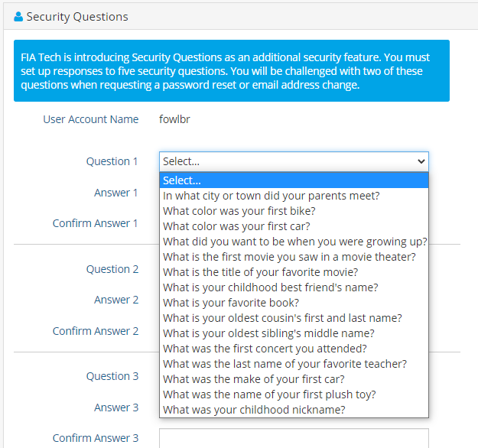The height and width of the screenshot is (448, 478).
Task: Choose the highlighted 'Select...' option
Action: 294,180
